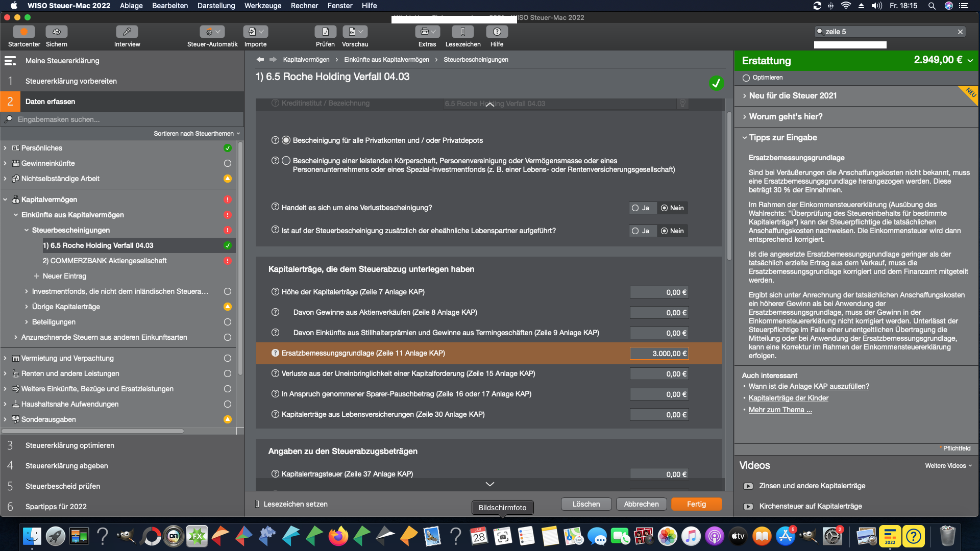Click the Startcenter toolbar icon
Image resolution: width=980 pixels, height=551 pixels.
pyautogui.click(x=23, y=32)
